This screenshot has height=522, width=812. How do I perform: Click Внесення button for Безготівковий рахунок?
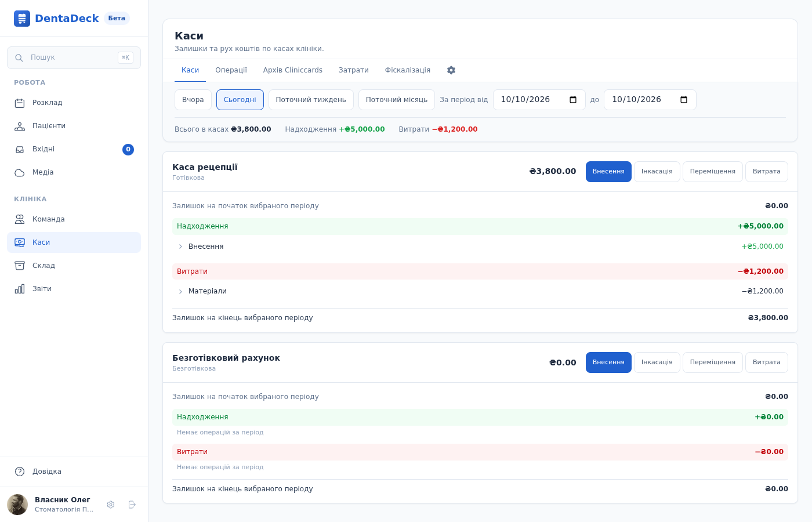pos(608,362)
